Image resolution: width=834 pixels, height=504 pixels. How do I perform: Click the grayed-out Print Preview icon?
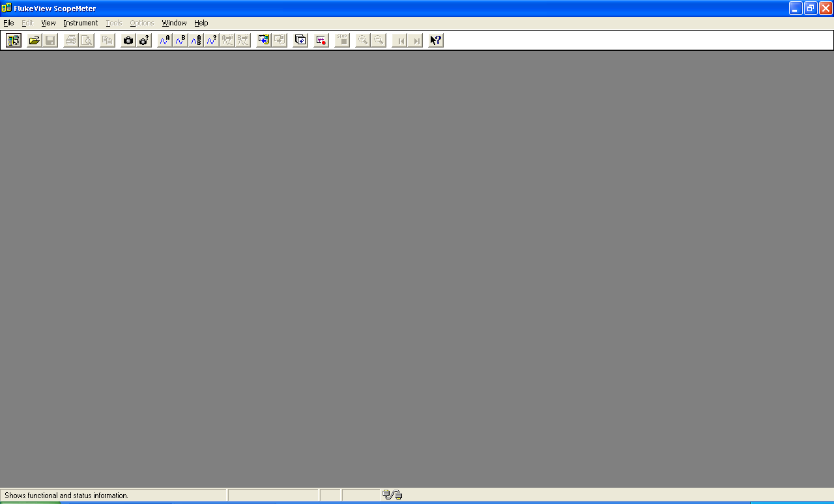point(87,40)
